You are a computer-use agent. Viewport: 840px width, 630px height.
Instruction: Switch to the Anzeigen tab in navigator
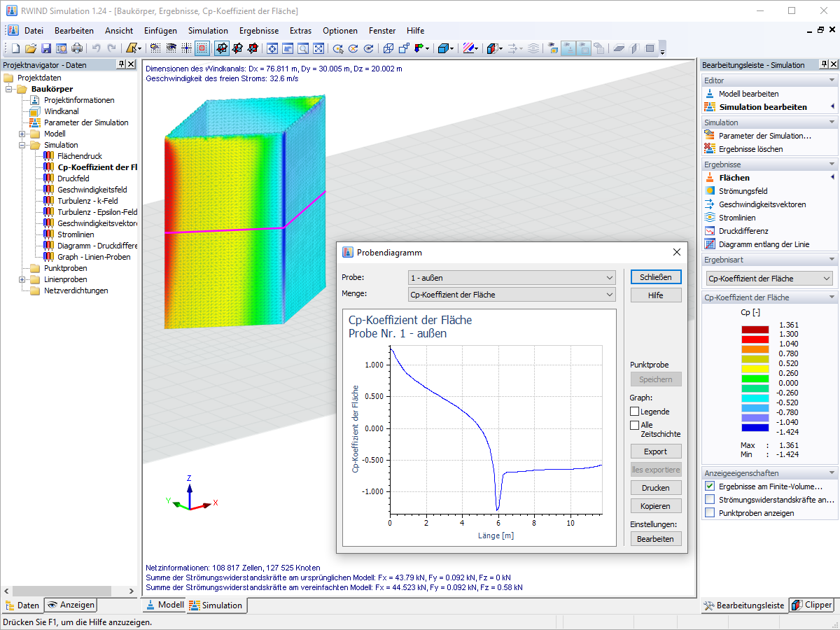[71, 605]
